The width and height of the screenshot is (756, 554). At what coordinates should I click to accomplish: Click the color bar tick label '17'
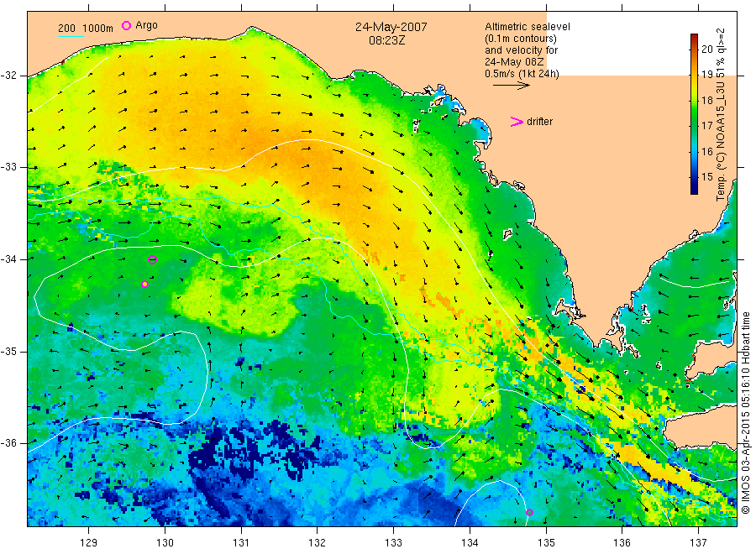(x=706, y=126)
